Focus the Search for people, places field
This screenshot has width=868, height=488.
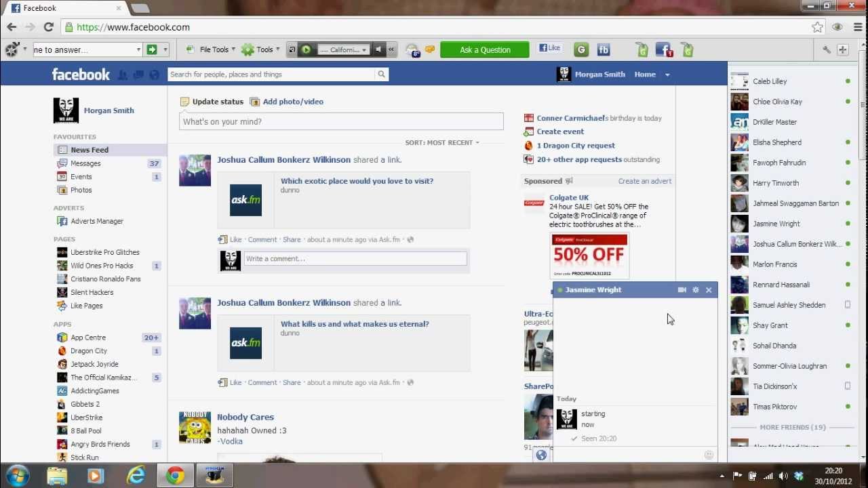tap(271, 75)
